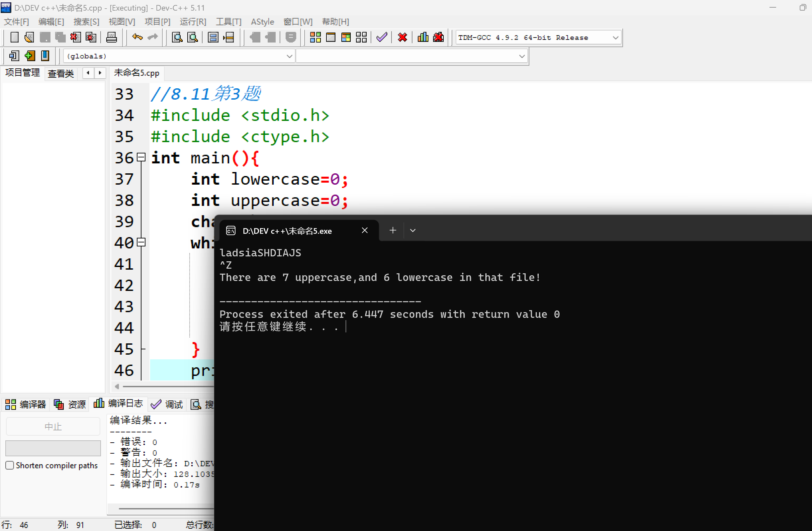Open the 运行[R] menu
The height and width of the screenshot is (531, 812).
coord(193,22)
